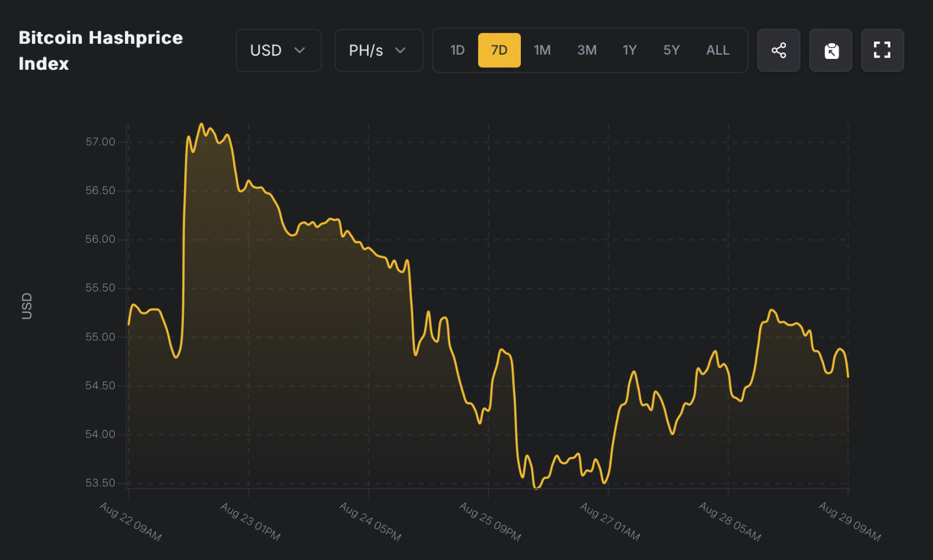Click the share chart icon
The image size is (933, 560).
pyautogui.click(x=779, y=50)
